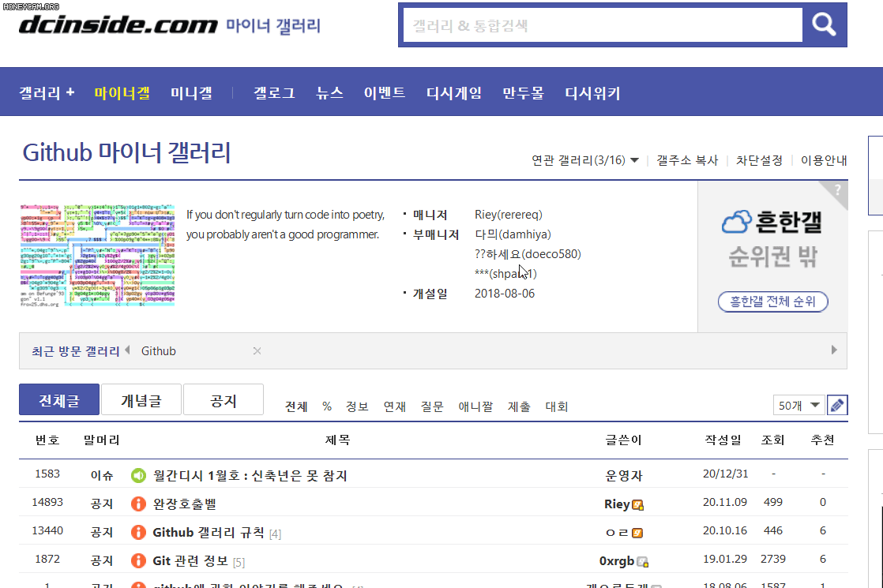Open post 월간디시 1월호 : 신축년은 못 참지

tap(250, 475)
